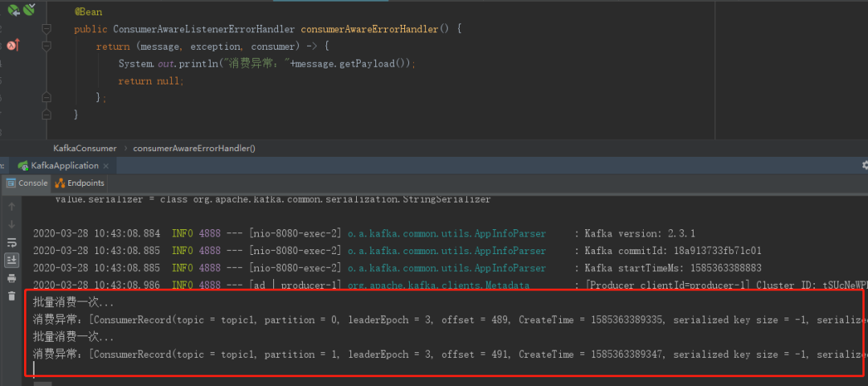
Task: Toggle soft-wrap in console
Action: click(11, 242)
